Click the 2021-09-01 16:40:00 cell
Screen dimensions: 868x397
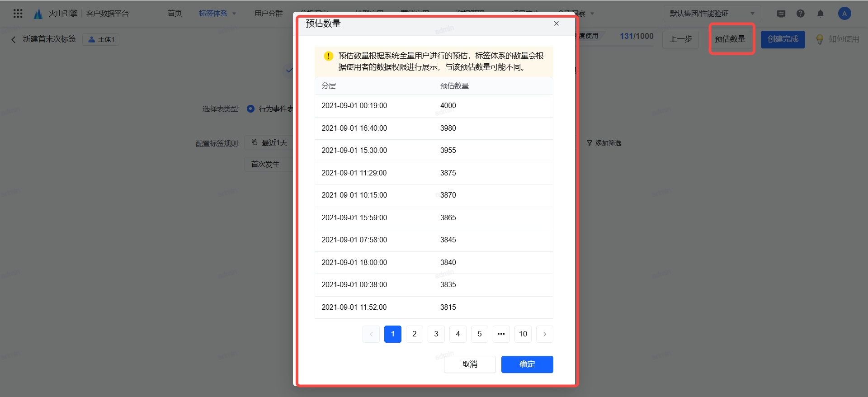tap(354, 128)
